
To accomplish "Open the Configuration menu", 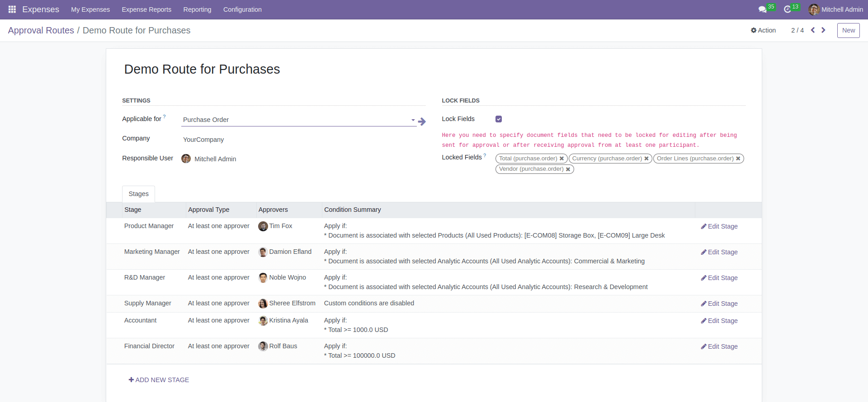I will [x=242, y=9].
